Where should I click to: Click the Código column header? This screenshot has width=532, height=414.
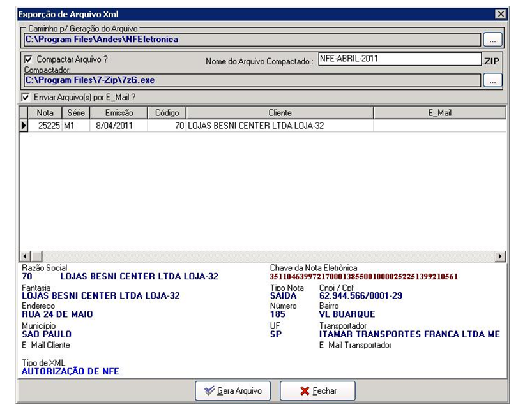tap(167, 113)
